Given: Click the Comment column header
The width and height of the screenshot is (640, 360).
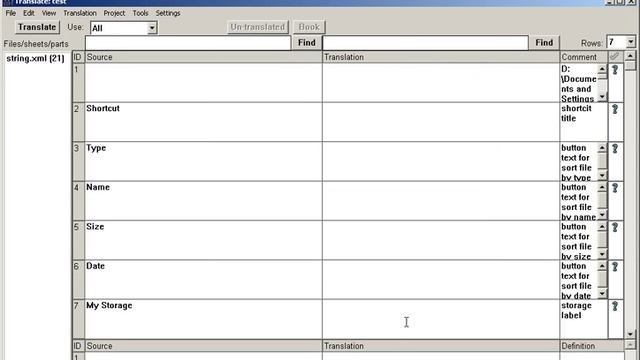Looking at the screenshot, I should click(584, 57).
